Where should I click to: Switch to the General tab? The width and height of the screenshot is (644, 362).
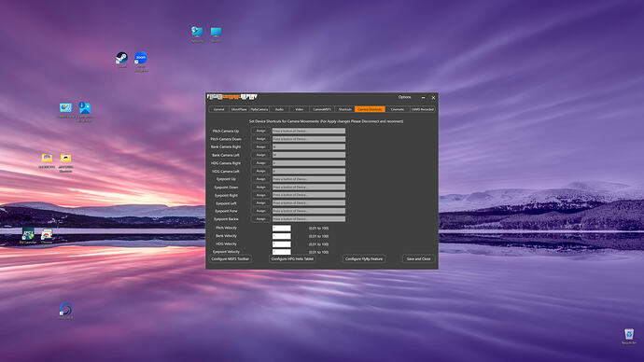point(218,109)
